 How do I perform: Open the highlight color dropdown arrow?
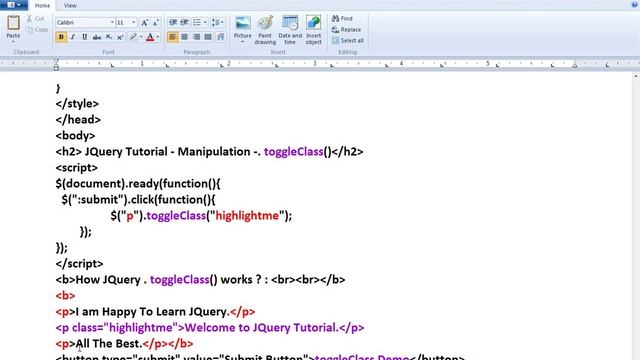tap(141, 37)
